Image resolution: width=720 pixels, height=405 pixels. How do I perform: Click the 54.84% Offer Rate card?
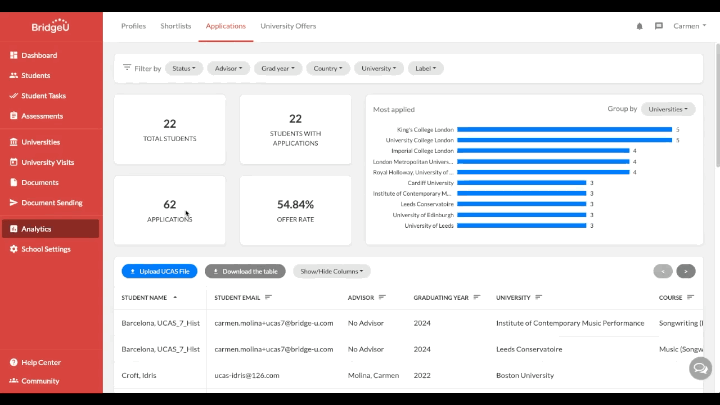pyautogui.click(x=295, y=210)
